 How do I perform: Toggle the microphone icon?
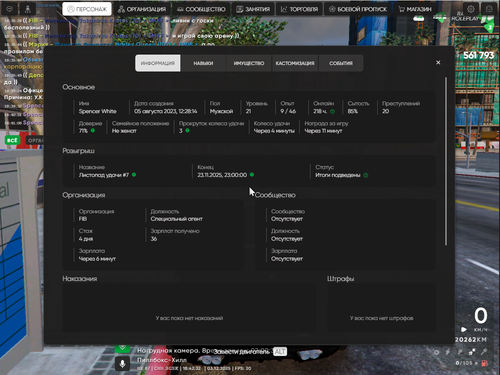tap(122, 364)
